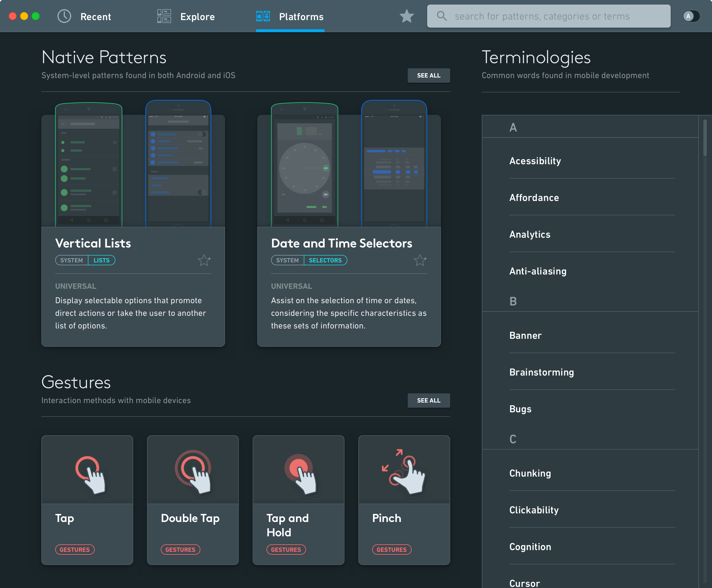
Task: Expand the Banner terminology entry
Action: [525, 335]
